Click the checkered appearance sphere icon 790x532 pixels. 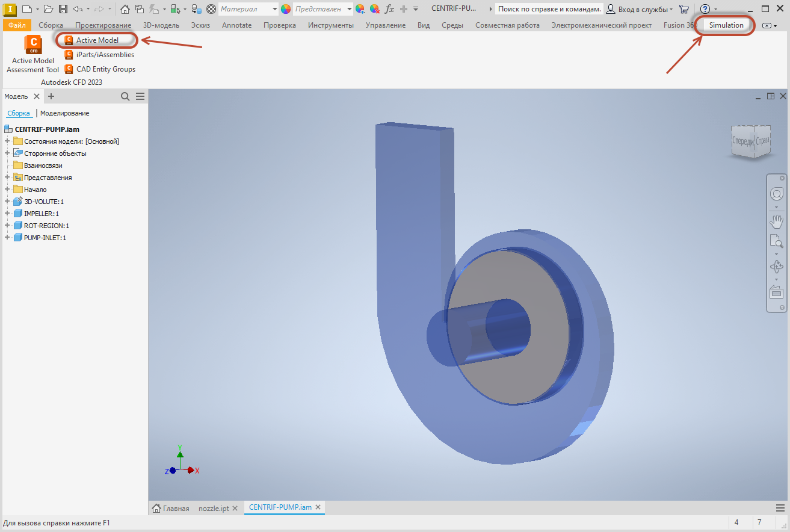point(211,9)
